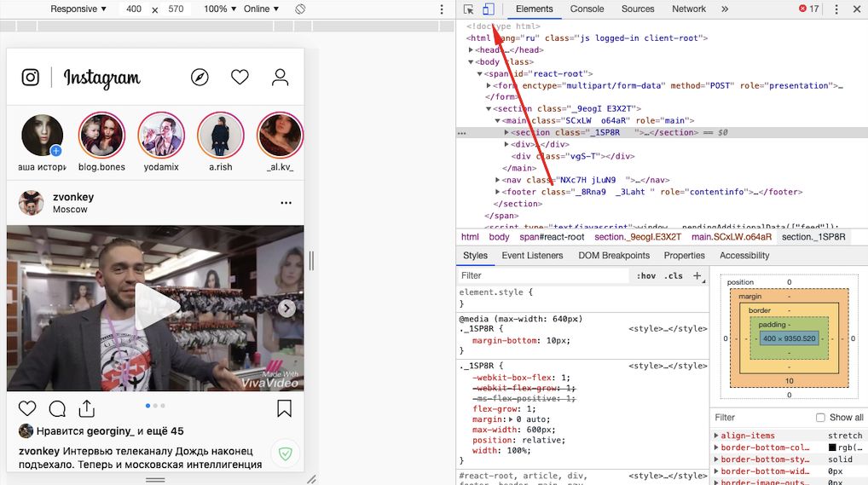868x485 pixels.
Task: Open the Responsive device dropdown
Action: (78, 9)
